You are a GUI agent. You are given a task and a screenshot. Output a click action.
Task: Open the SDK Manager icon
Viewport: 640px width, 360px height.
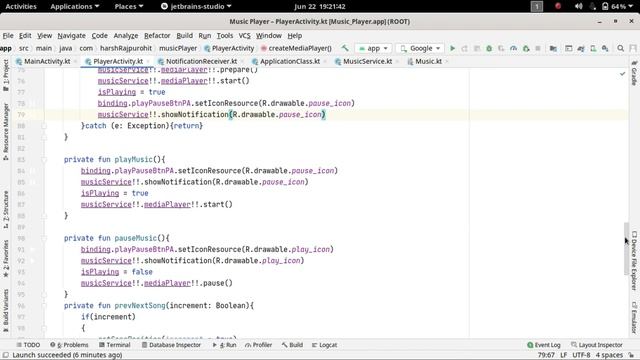[x=605, y=48]
